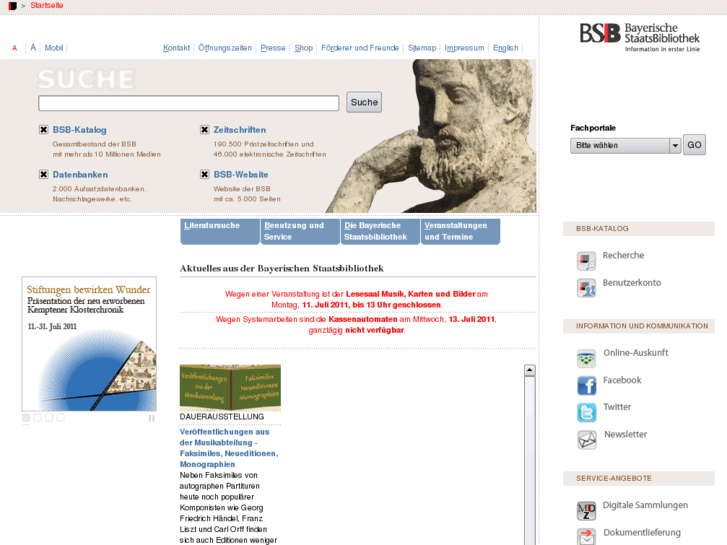Select the second slideshow indicator square
The width and height of the screenshot is (727, 545).
click(38, 417)
